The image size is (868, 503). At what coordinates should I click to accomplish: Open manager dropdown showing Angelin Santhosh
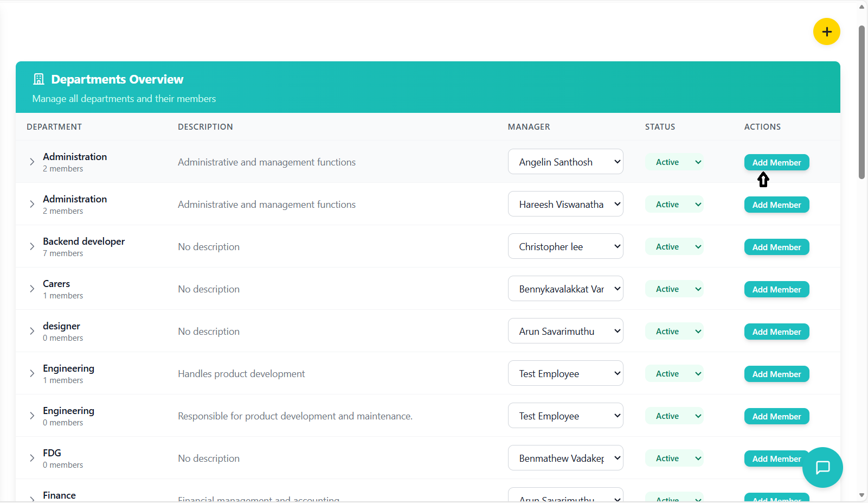click(565, 162)
